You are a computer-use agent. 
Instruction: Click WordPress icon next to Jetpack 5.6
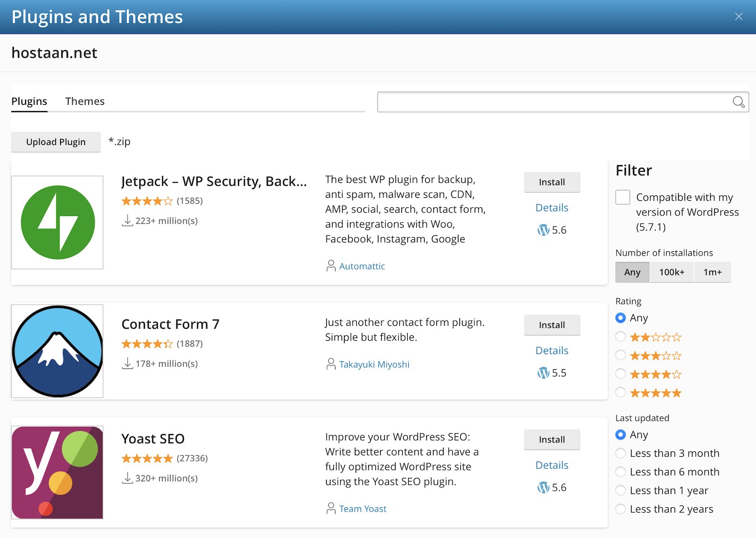click(x=543, y=230)
